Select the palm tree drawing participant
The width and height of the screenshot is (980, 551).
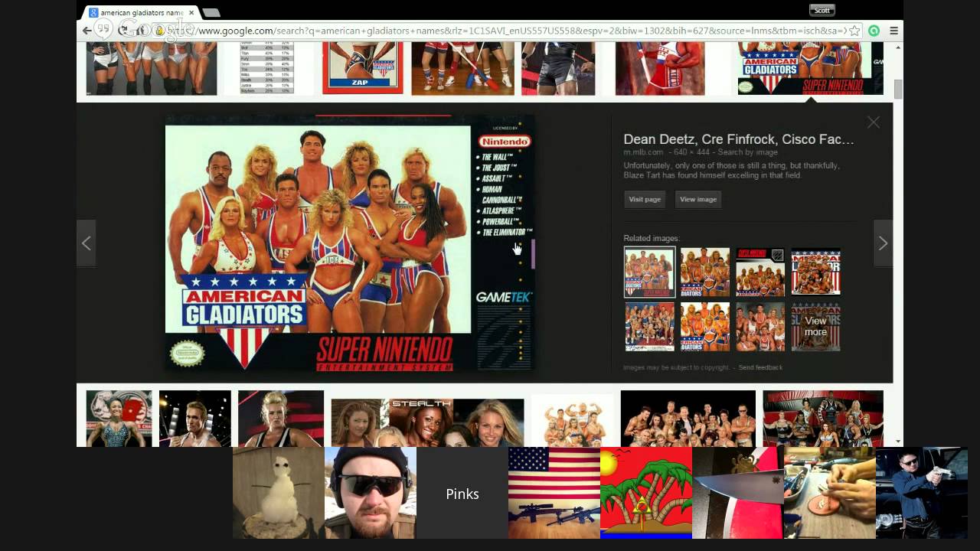pyautogui.click(x=646, y=493)
